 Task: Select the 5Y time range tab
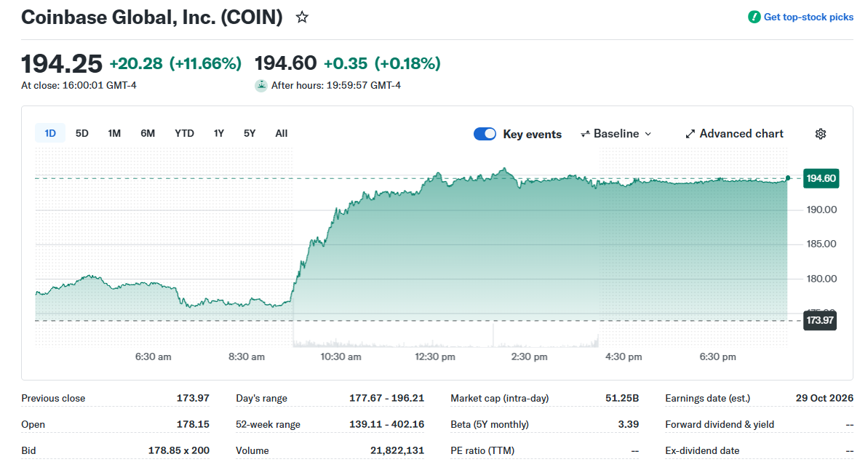coord(250,133)
